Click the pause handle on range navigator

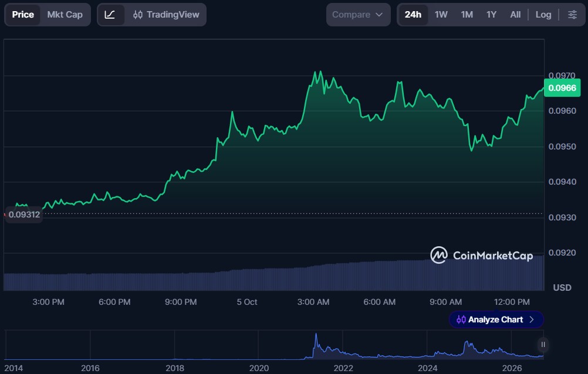coord(543,345)
